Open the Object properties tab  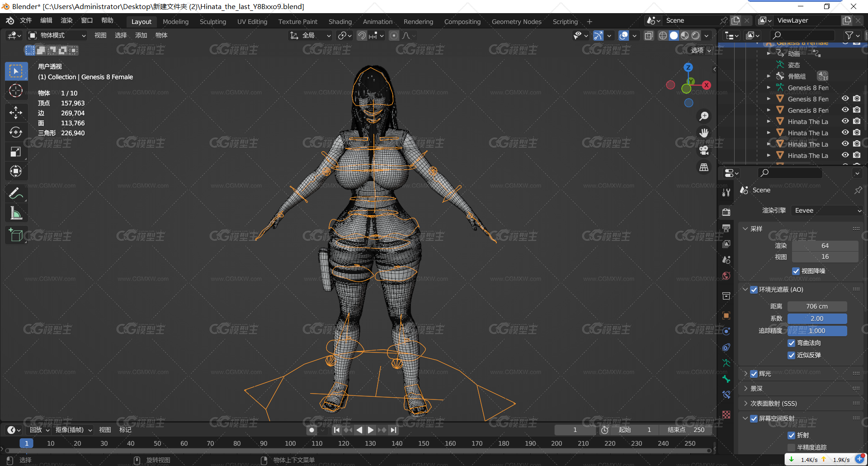(726, 315)
